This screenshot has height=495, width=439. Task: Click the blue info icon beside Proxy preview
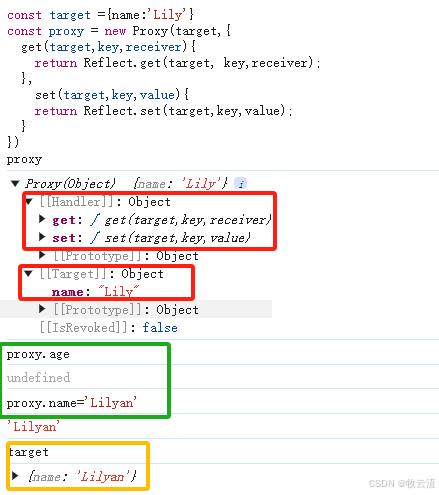[240, 183]
